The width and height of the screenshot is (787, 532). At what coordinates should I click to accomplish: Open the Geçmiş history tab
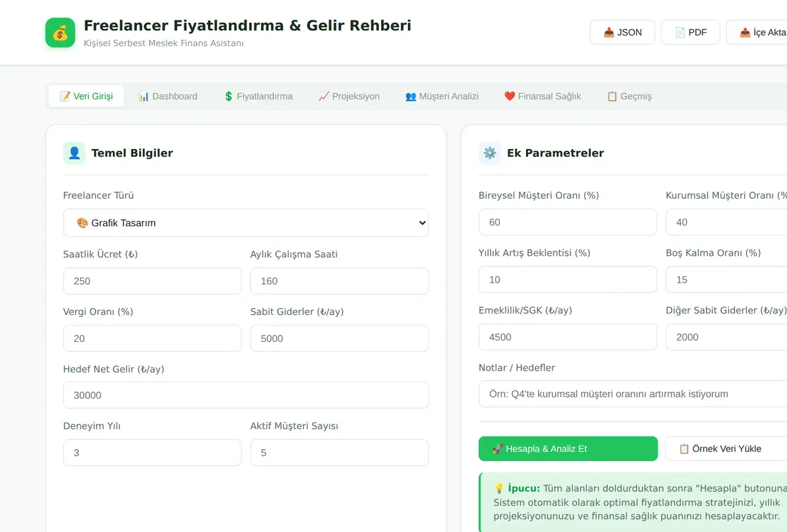pos(629,96)
